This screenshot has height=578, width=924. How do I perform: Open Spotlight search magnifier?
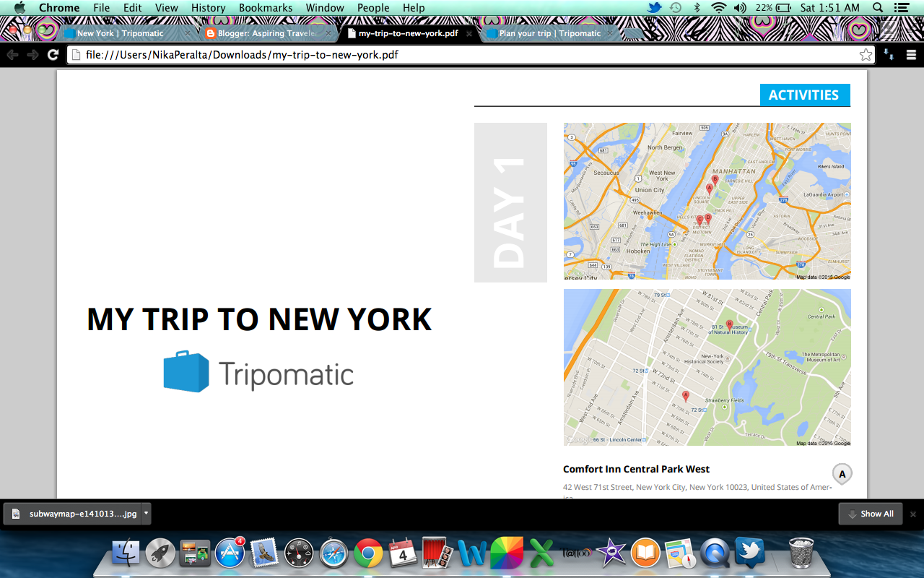point(878,8)
